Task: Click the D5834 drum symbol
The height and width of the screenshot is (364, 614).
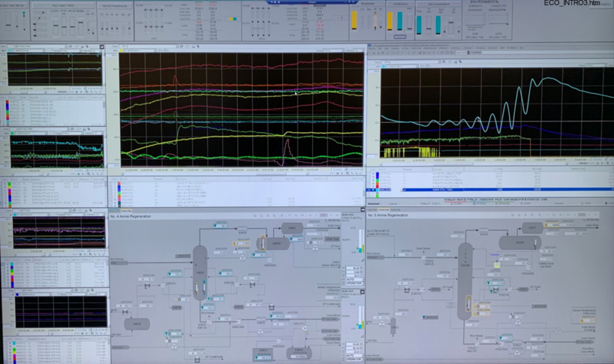Action: pos(435,289)
